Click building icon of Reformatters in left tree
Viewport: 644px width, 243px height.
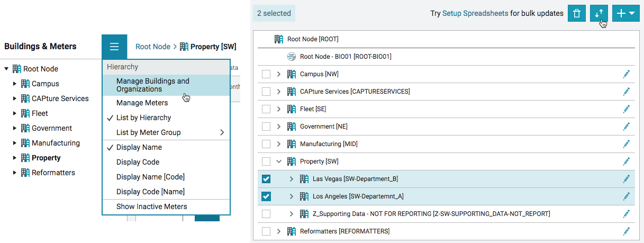(25, 173)
